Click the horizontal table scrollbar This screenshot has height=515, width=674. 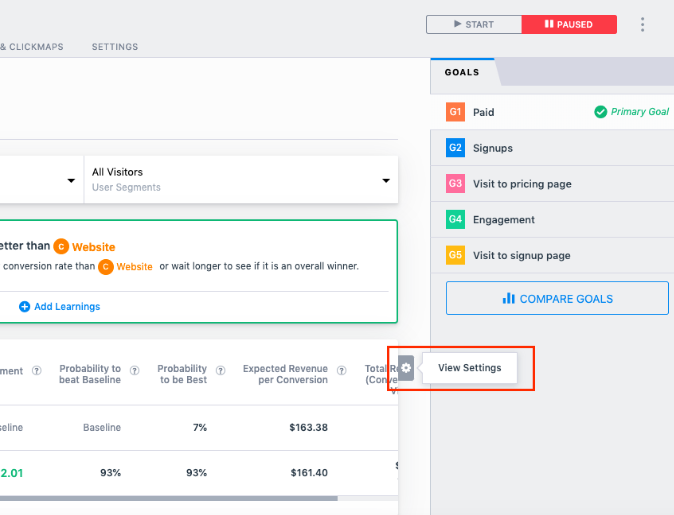[168, 499]
